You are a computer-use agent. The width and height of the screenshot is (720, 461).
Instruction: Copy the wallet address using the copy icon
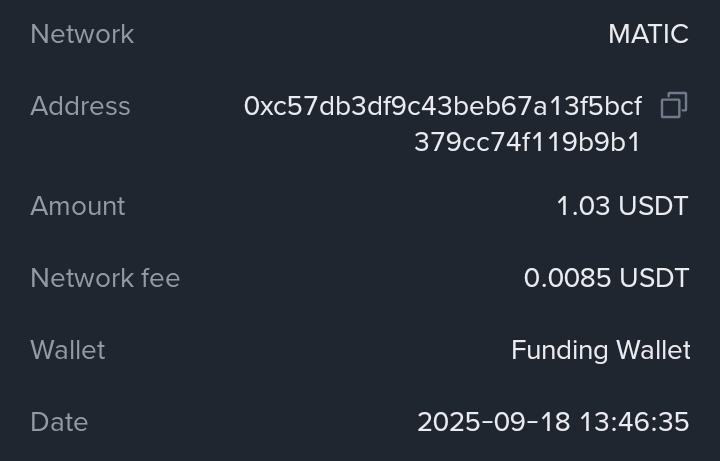(x=674, y=106)
